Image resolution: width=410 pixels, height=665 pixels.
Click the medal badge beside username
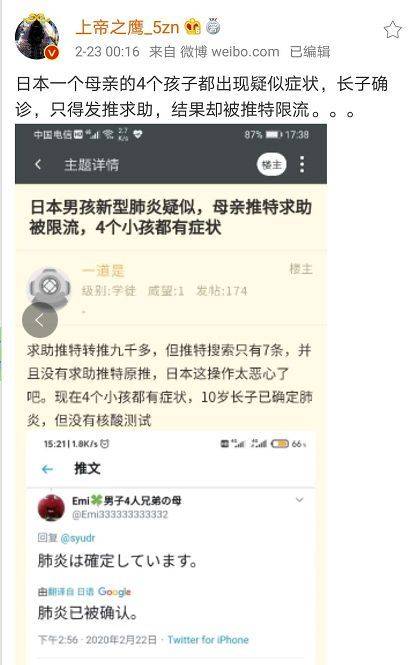[x=213, y=26]
